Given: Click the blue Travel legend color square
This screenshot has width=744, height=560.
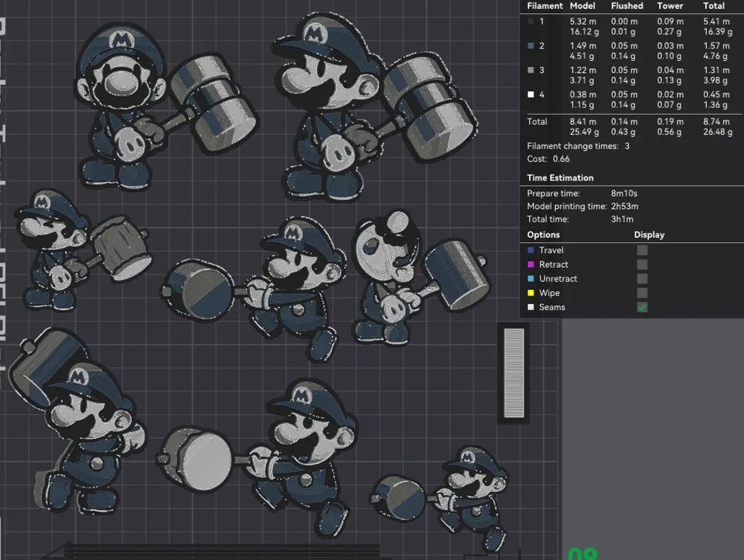Looking at the screenshot, I should pos(530,251).
